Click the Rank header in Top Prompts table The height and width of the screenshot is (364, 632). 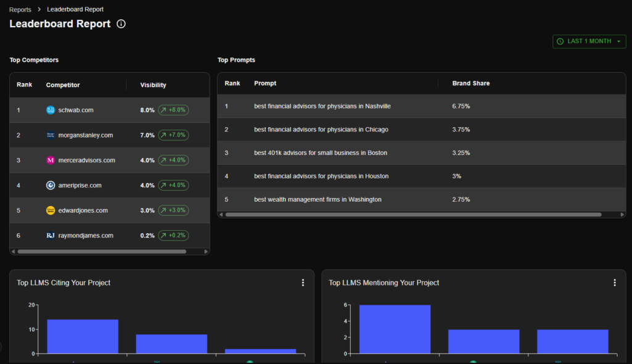point(232,83)
